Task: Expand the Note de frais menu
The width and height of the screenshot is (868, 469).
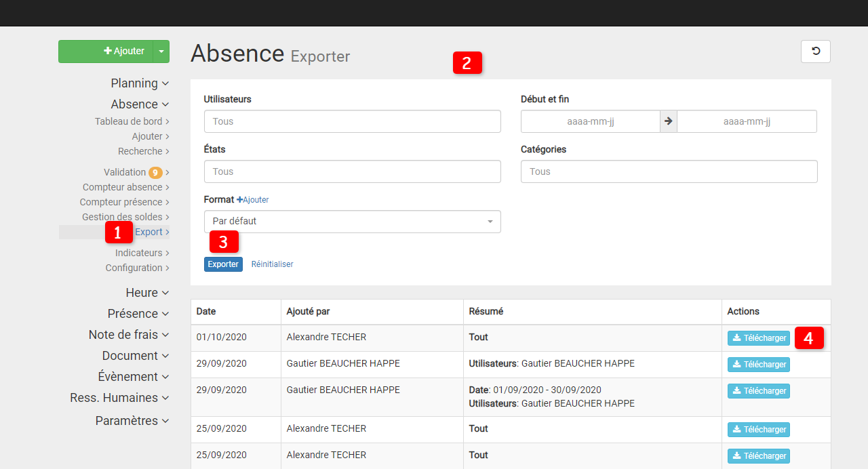Action: point(129,334)
